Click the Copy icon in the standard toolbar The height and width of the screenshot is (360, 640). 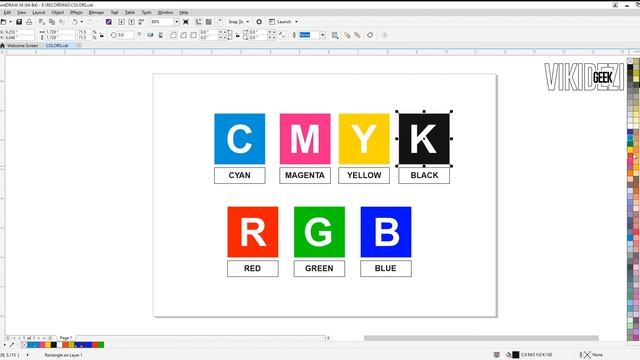click(x=52, y=22)
